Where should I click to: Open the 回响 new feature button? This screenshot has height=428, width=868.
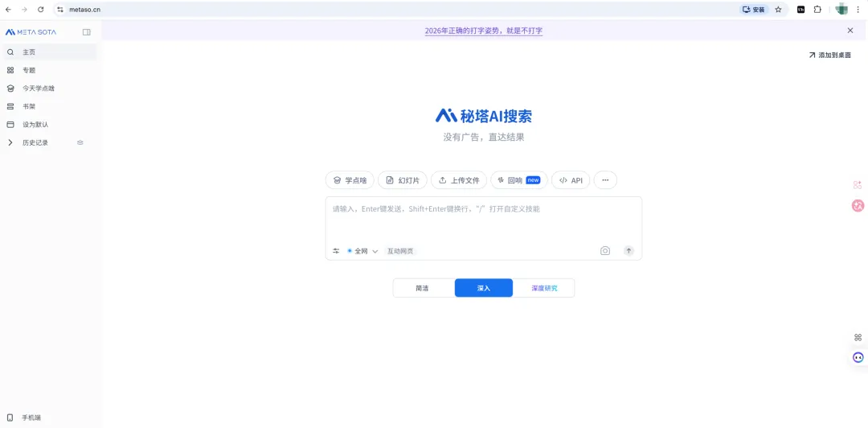[x=519, y=180]
